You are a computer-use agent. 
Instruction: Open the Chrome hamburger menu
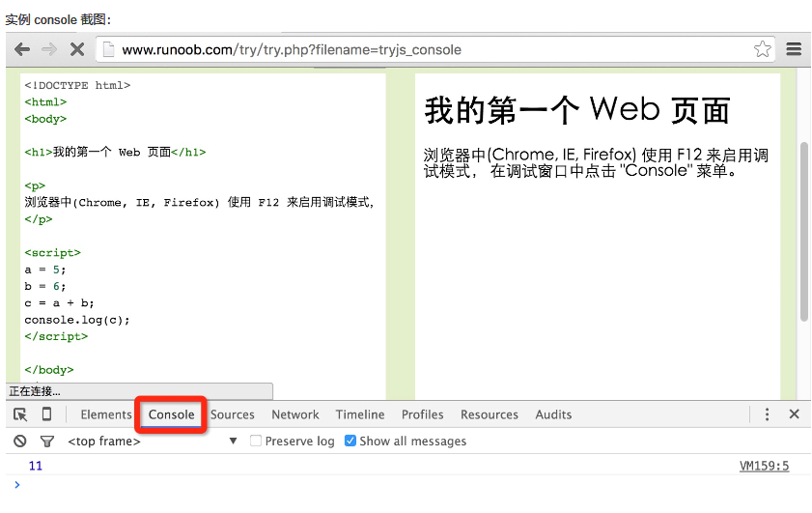click(x=794, y=49)
